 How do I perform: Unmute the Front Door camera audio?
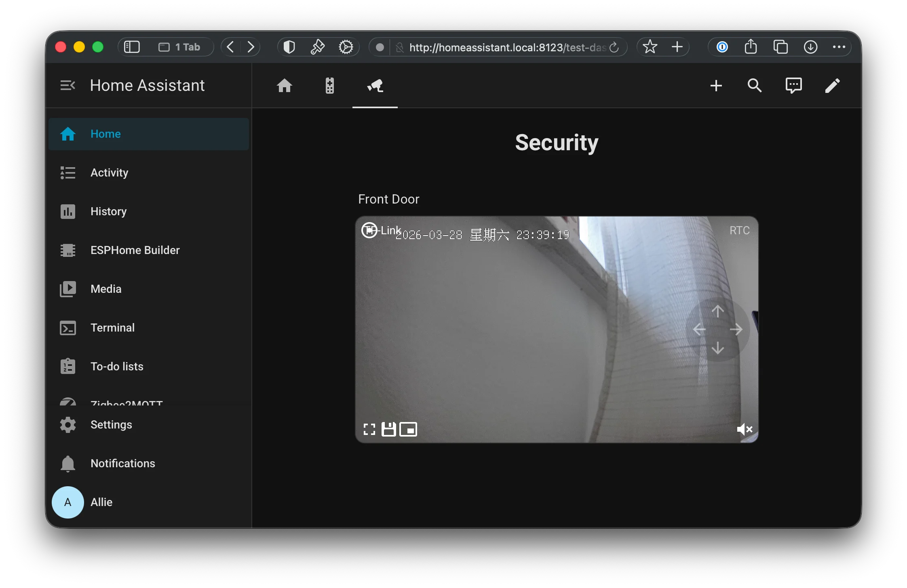744,429
